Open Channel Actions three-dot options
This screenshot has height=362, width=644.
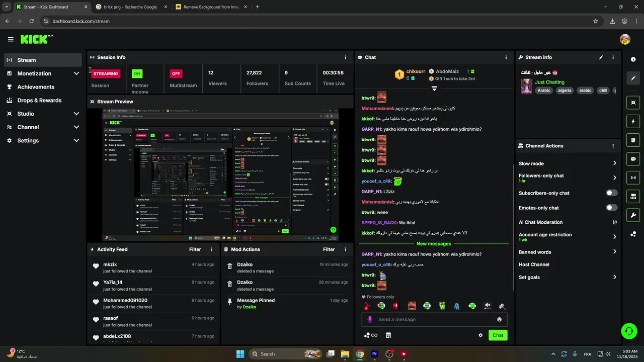[x=613, y=146]
